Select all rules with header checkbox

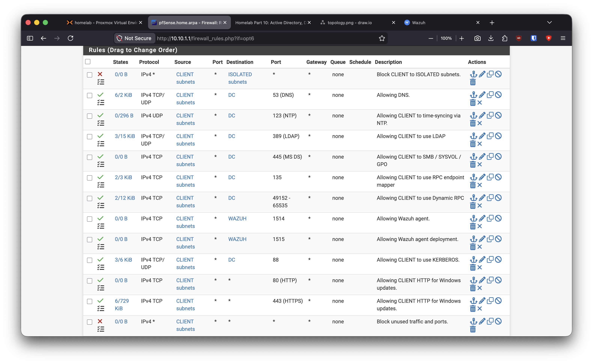coord(88,62)
